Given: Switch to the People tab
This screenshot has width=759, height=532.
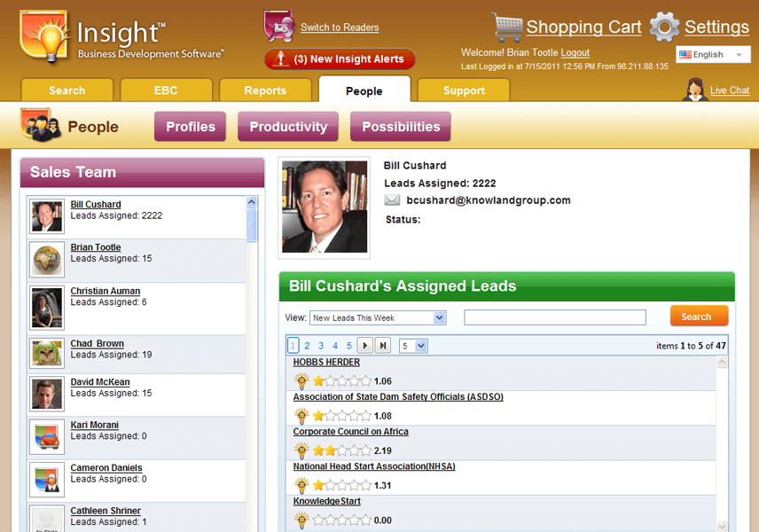Looking at the screenshot, I should tap(364, 90).
